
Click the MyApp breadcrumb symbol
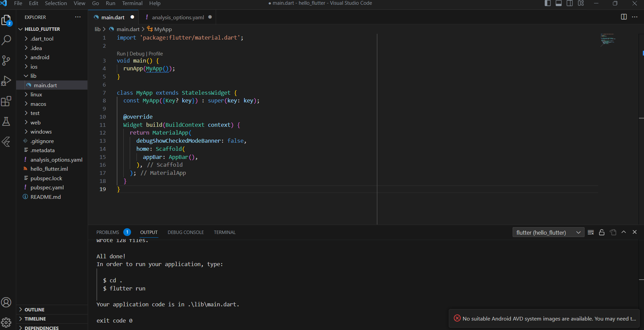(x=159, y=29)
